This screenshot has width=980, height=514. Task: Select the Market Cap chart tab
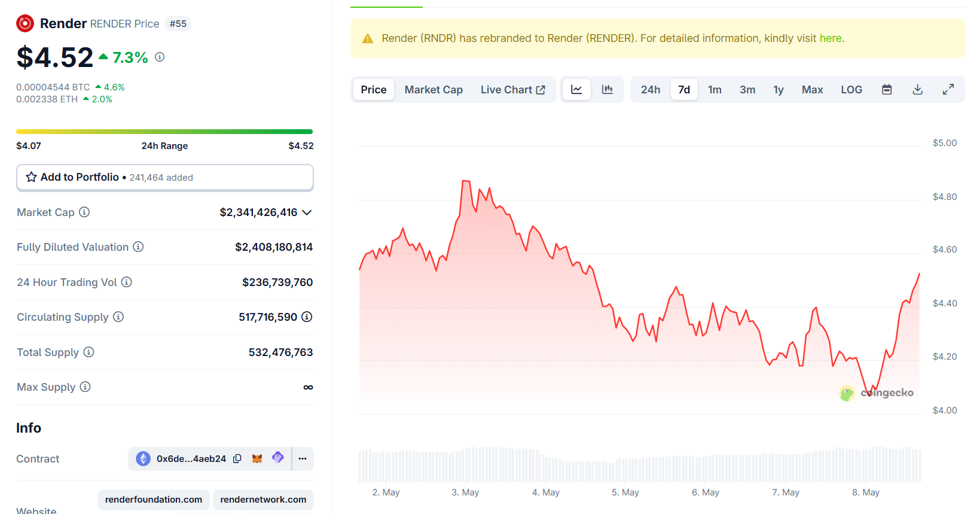point(433,89)
